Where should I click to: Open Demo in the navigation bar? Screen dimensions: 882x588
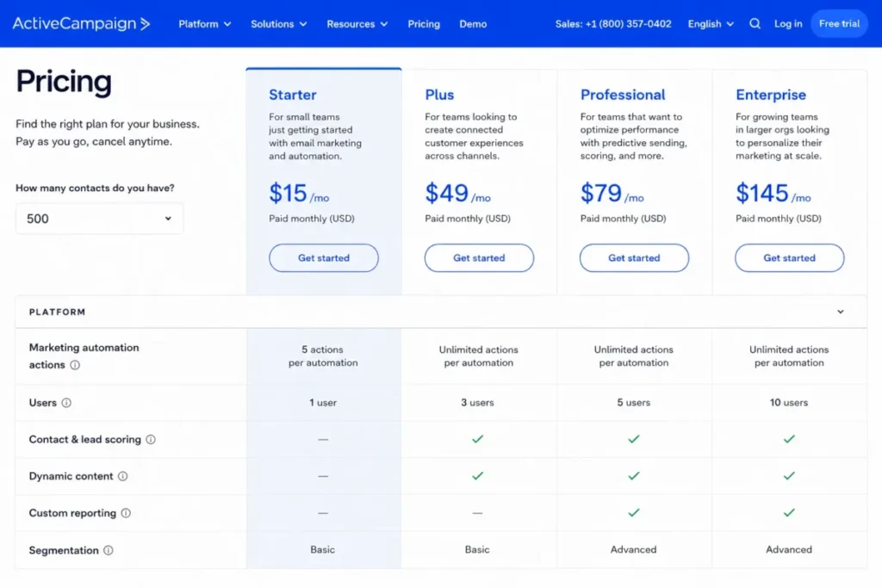click(473, 23)
